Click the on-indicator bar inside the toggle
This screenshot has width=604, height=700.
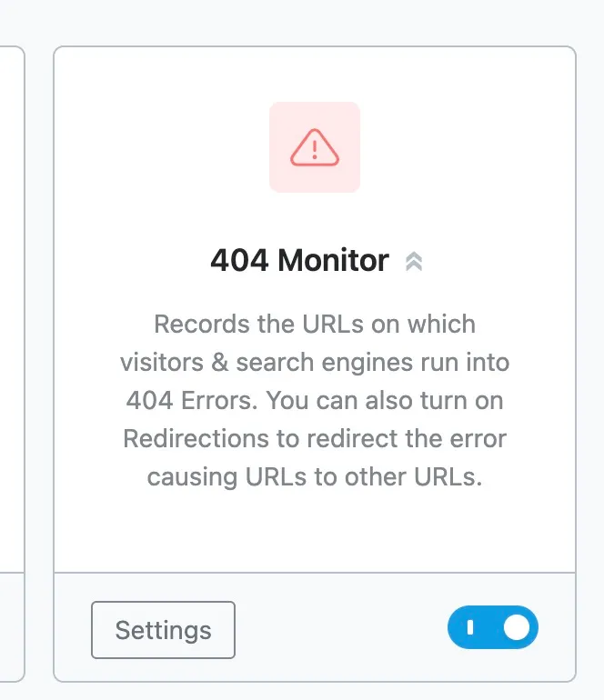coord(470,628)
